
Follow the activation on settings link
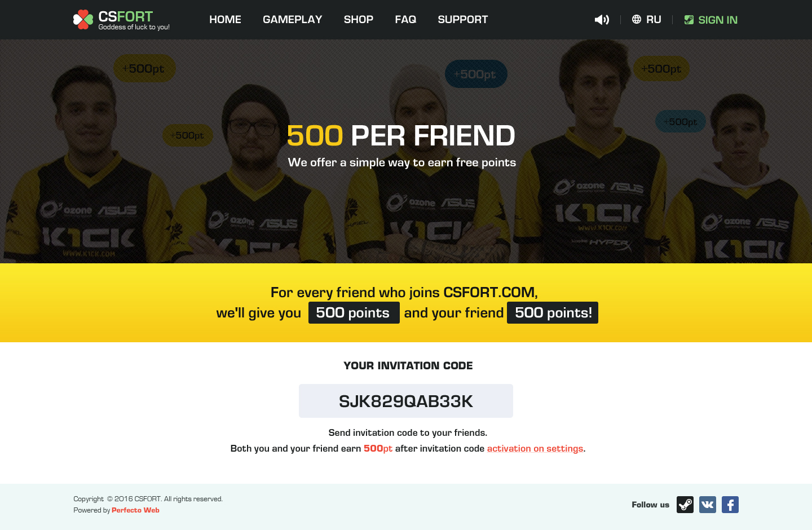click(535, 449)
